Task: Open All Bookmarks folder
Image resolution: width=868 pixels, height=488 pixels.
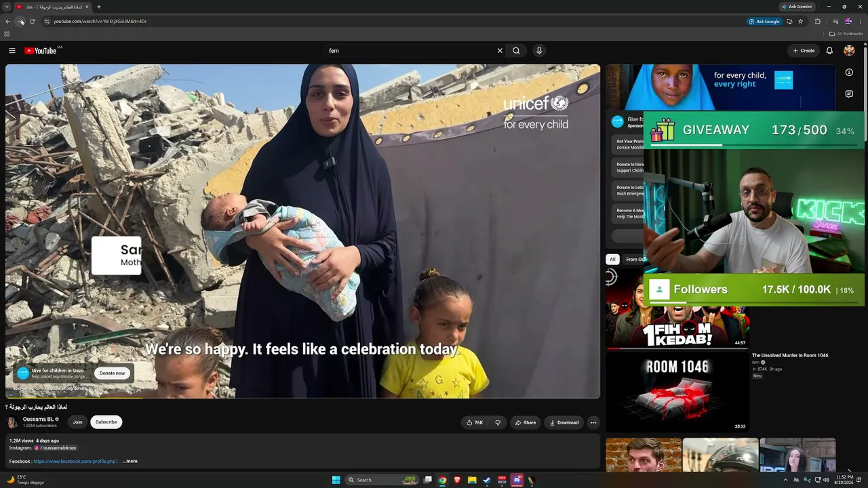Action: (x=846, y=34)
